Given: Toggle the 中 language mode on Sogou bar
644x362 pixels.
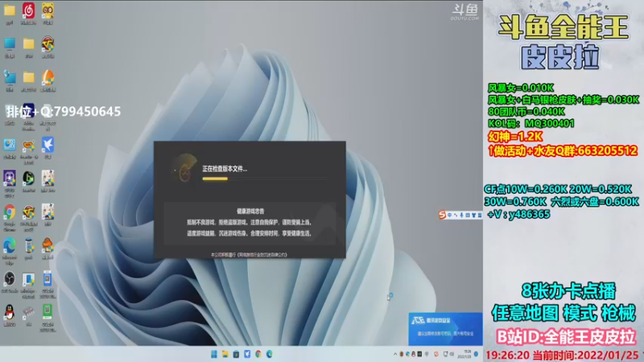Looking at the screenshot, I should tap(450, 215).
